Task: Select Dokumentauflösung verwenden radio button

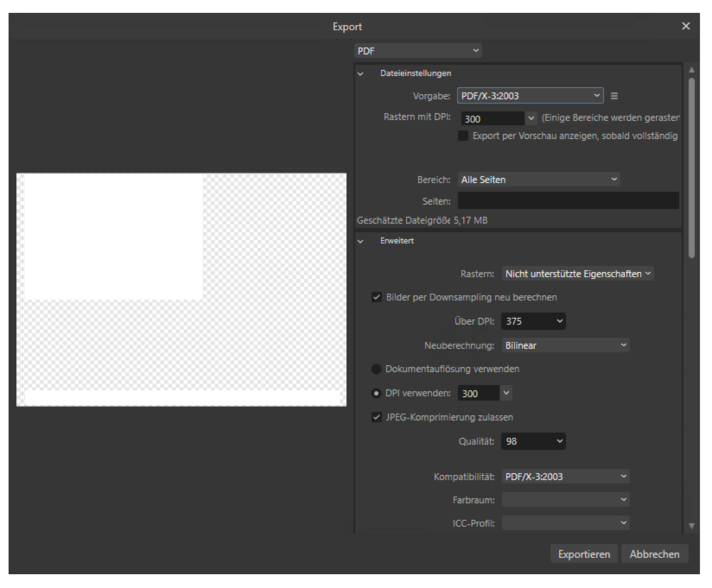Action: tap(376, 369)
